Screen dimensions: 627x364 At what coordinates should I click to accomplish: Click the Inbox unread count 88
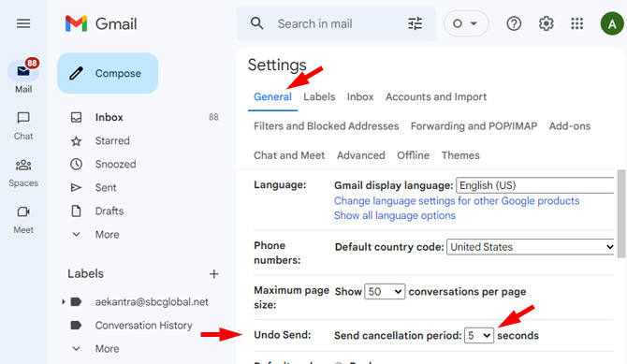(213, 117)
